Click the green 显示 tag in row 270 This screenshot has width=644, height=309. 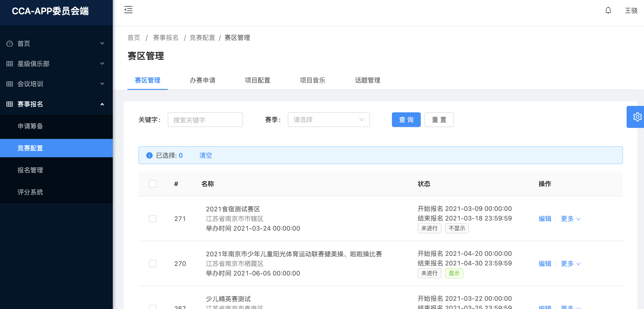point(454,273)
